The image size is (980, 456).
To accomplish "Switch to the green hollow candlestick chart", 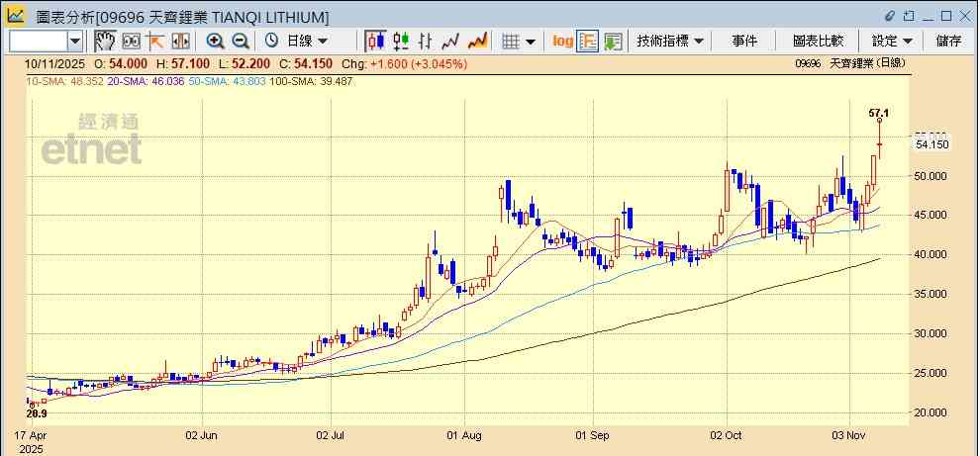I will 401,41.
